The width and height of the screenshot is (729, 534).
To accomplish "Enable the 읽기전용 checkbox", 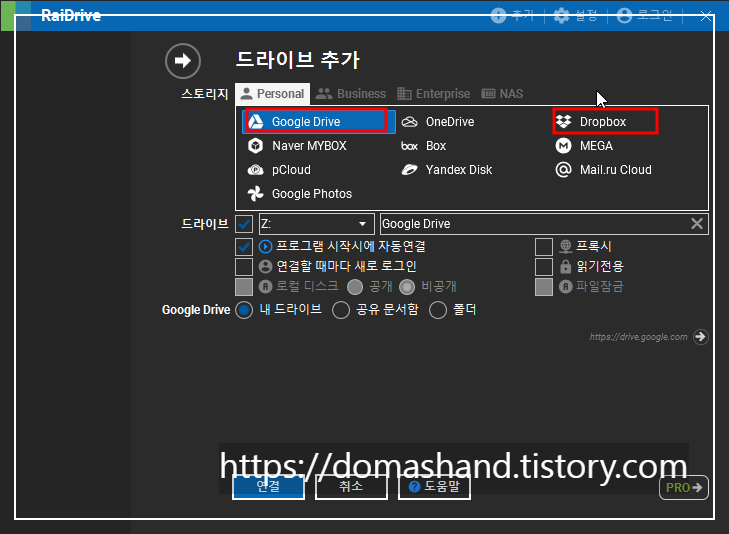I will coord(544,267).
